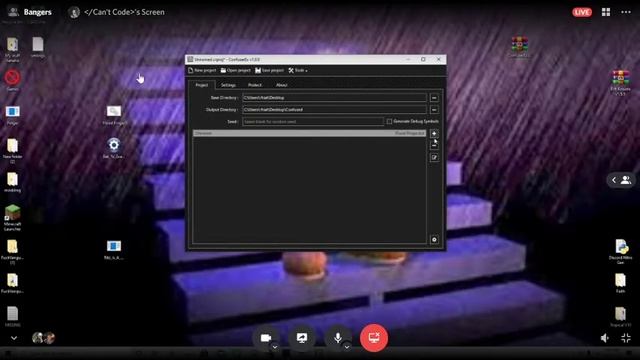Expand the chevron near participant avatars
This screenshot has width=640, height=360.
(14, 338)
